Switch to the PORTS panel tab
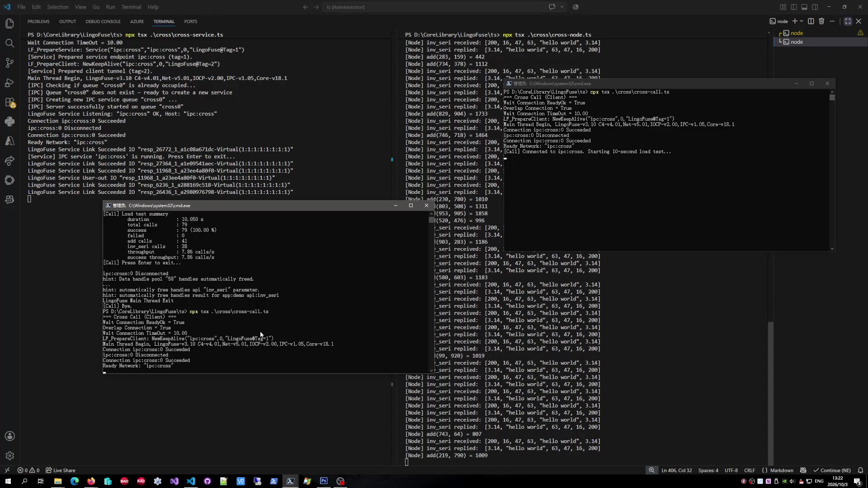 (191, 22)
